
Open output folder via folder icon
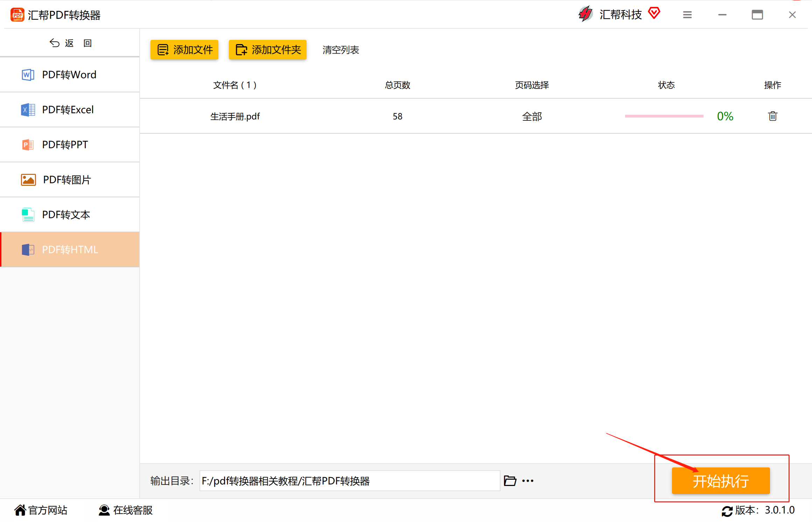510,481
